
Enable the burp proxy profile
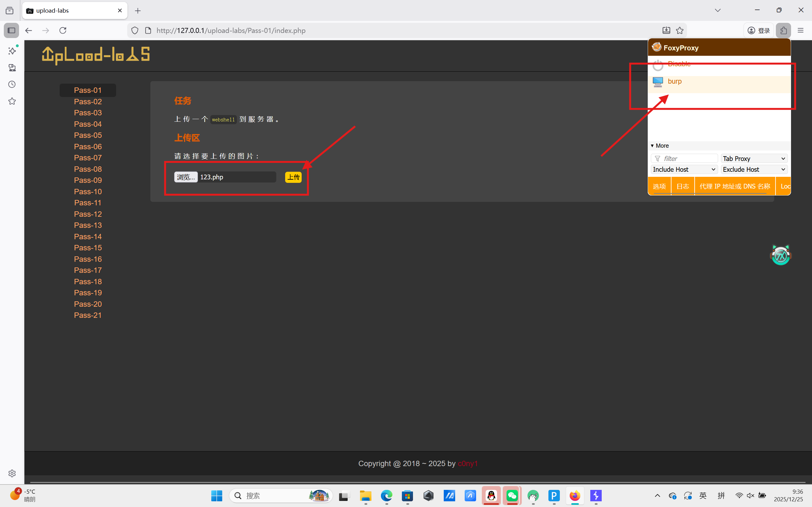674,81
